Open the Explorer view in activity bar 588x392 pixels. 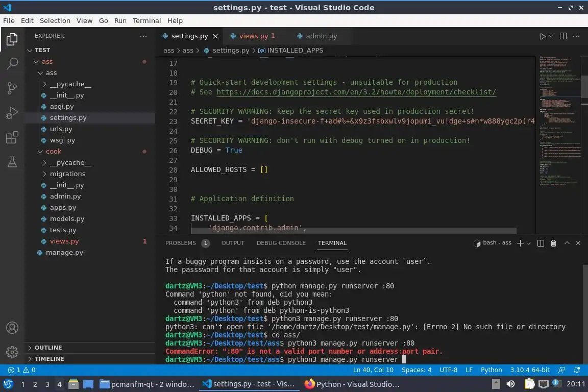12,39
